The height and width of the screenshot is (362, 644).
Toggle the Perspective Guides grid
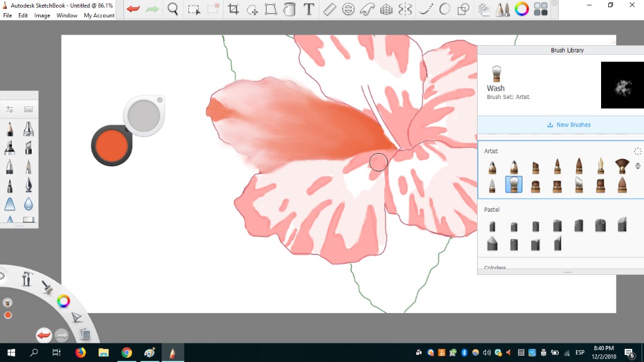coord(386,10)
